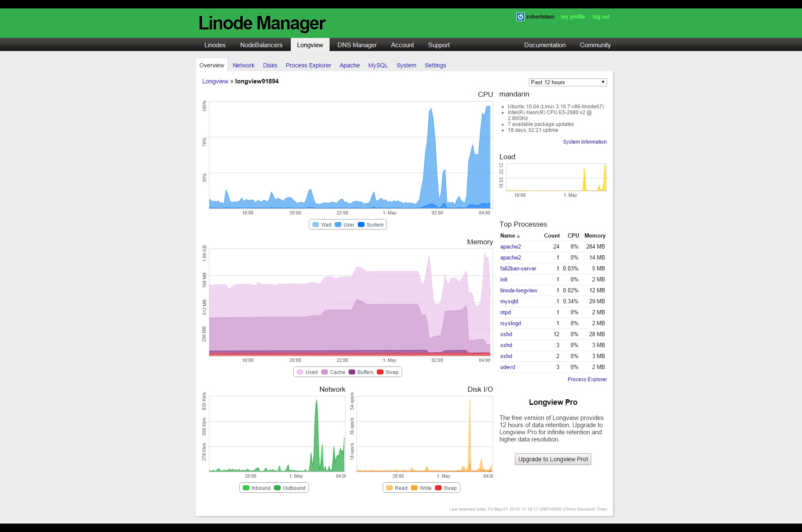Open the Support menu
Screen dimensions: 802x532
tap(439, 45)
